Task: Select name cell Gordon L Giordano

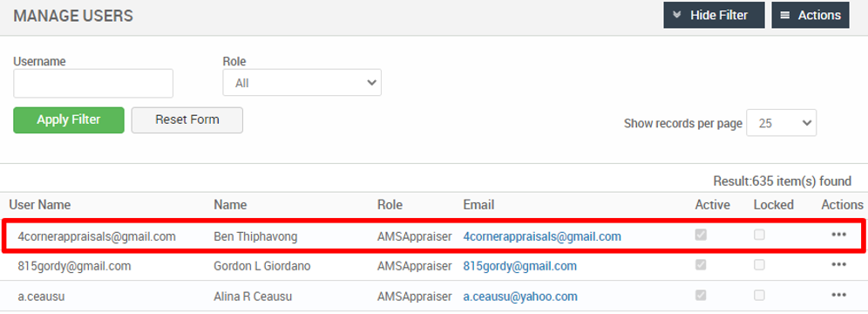Action: [261, 266]
